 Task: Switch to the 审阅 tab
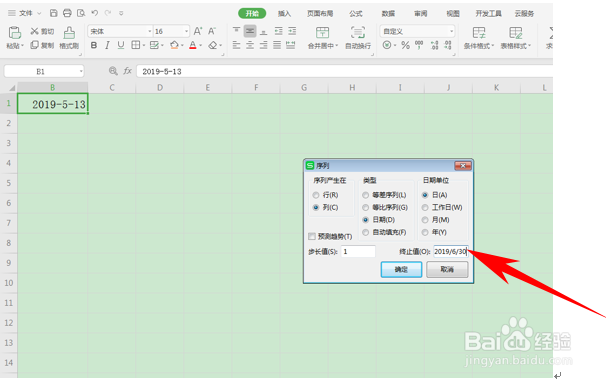(420, 14)
